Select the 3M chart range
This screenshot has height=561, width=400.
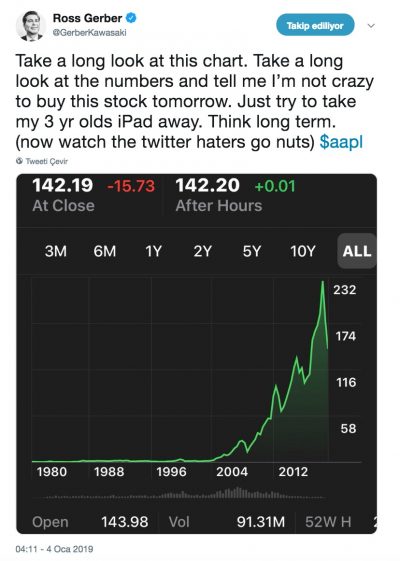pyautogui.click(x=56, y=251)
